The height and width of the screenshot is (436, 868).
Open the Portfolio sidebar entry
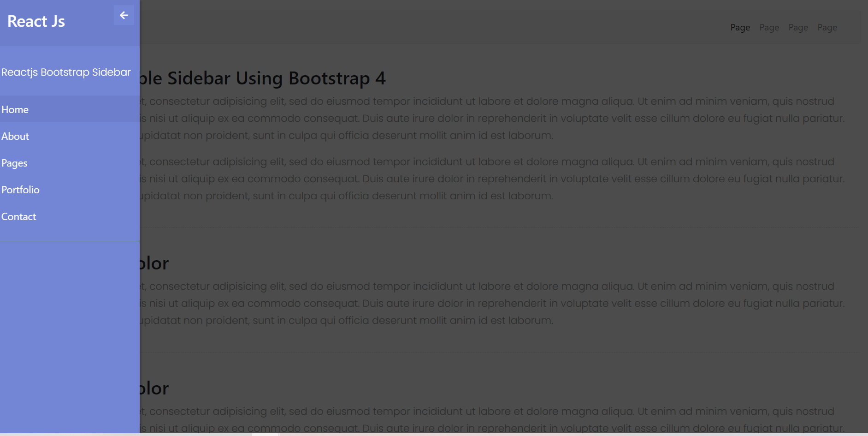pos(20,189)
